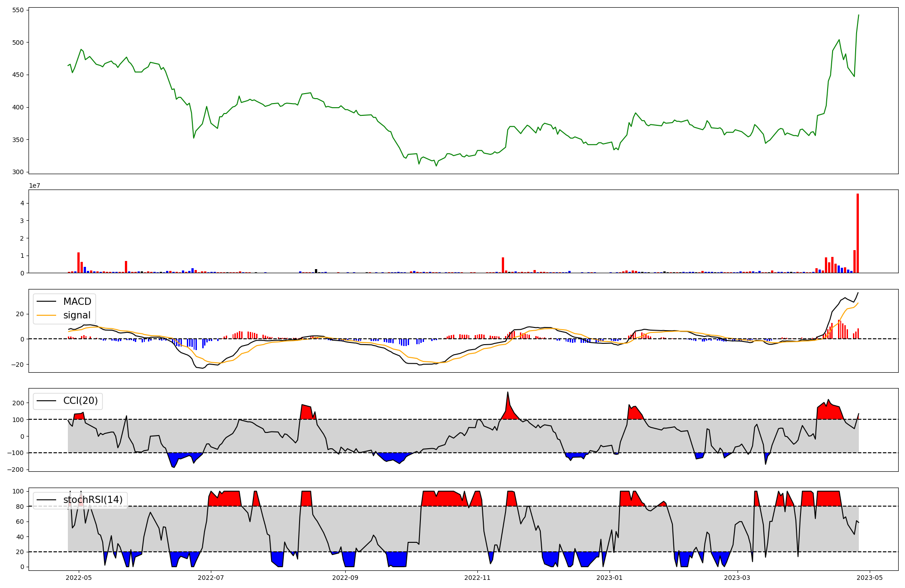
Task: Click the 2023-03 x-axis date label
Action: tap(738, 578)
